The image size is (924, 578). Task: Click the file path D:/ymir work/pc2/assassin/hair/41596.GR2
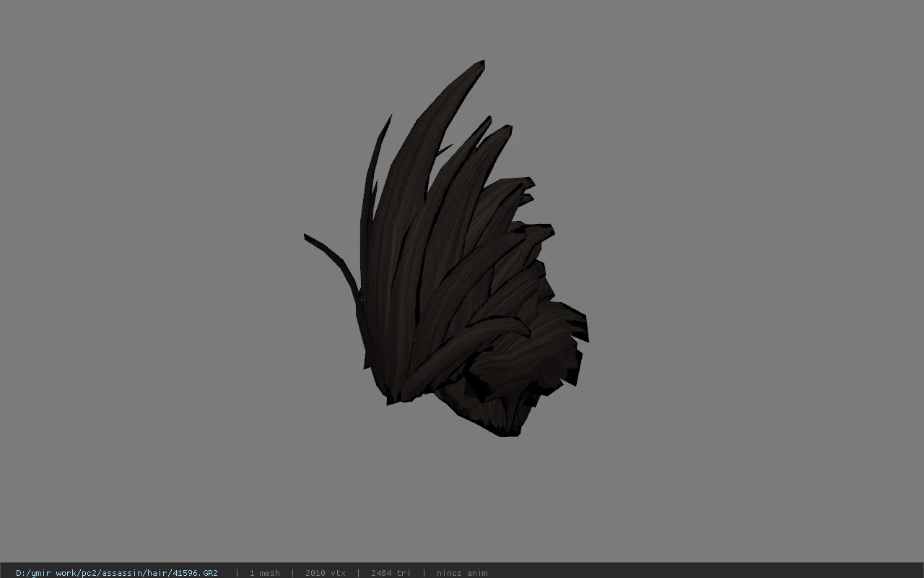coord(117,573)
